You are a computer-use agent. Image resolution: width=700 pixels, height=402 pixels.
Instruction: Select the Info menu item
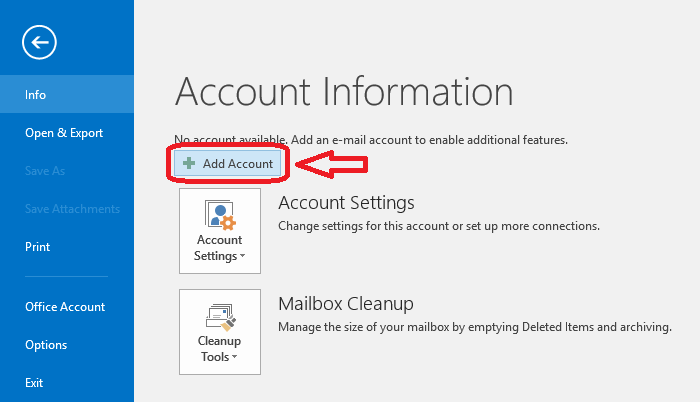tap(67, 94)
